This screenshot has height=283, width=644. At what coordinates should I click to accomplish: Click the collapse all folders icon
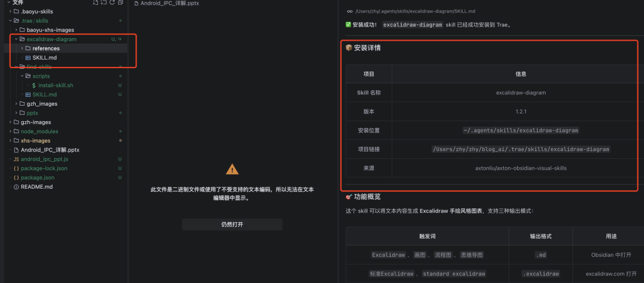tap(120, 2)
